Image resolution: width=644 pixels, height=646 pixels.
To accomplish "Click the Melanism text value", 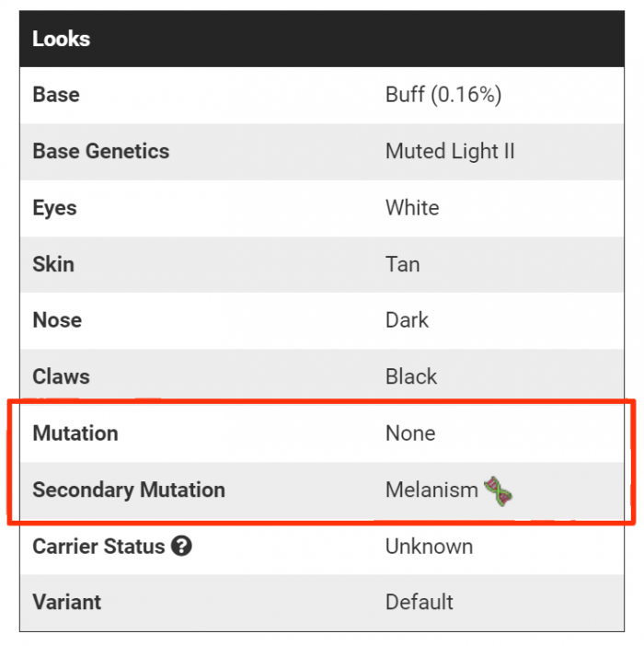I will click(x=431, y=490).
